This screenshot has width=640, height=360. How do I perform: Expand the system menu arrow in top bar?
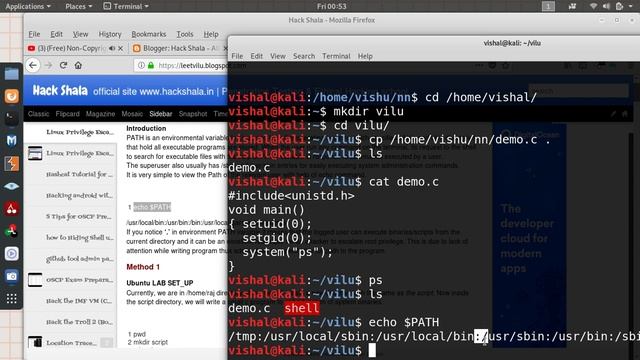[632, 6]
